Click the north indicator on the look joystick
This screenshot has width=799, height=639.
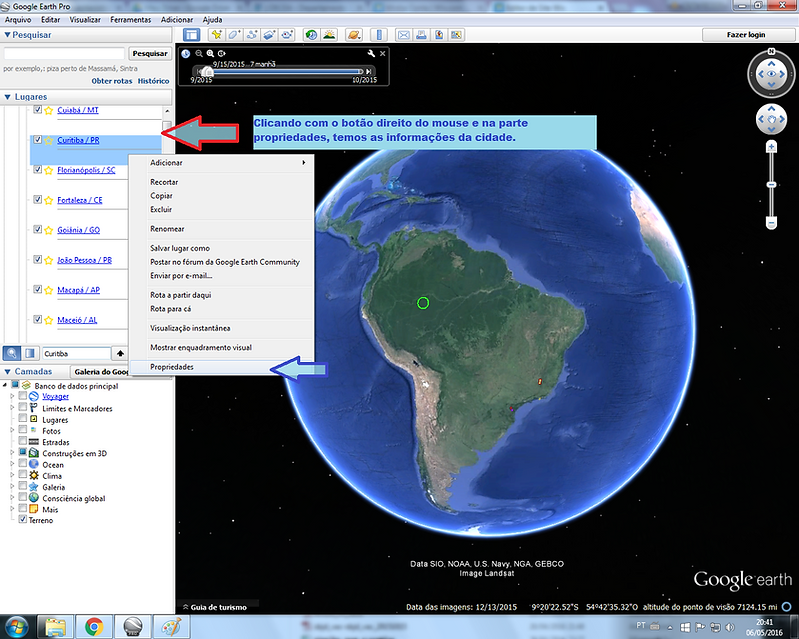771,51
